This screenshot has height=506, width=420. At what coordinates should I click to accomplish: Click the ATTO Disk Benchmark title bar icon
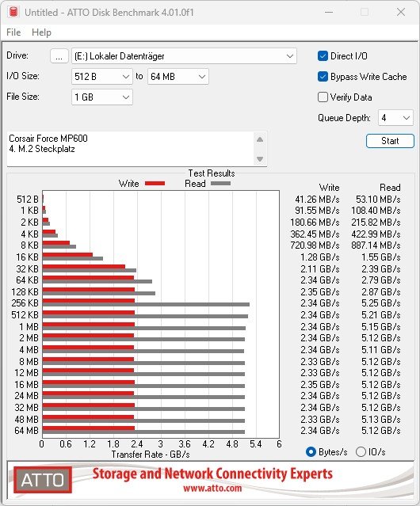[x=13, y=12]
